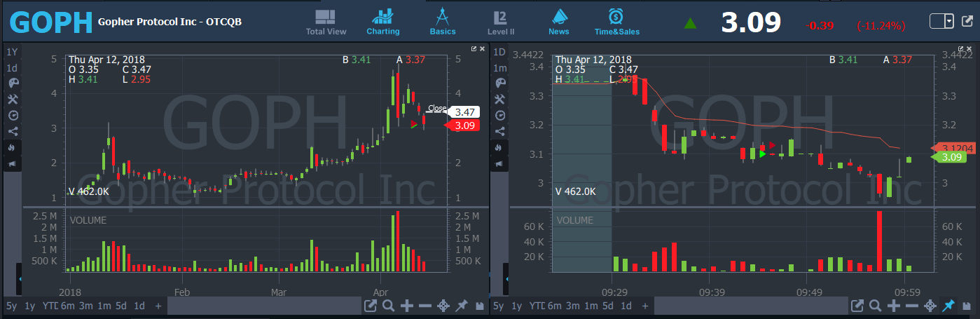Image resolution: width=980 pixels, height=319 pixels.
Task: Select 5d range on right chart
Action: click(x=609, y=306)
